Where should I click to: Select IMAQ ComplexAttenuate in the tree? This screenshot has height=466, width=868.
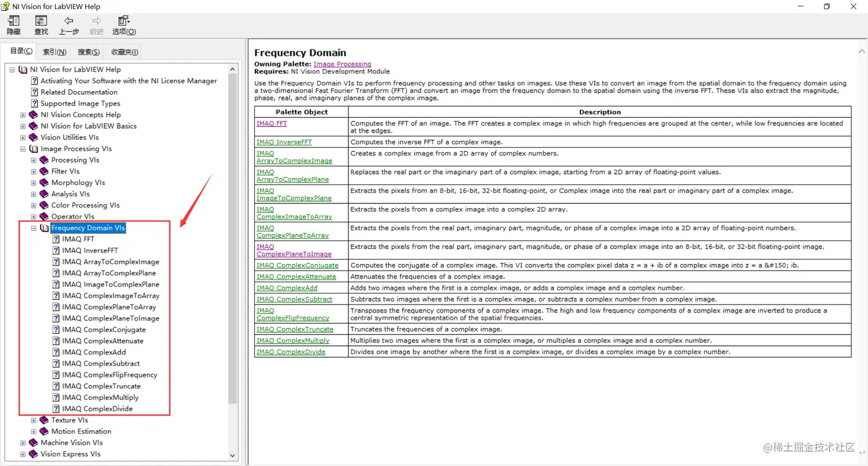tap(103, 341)
